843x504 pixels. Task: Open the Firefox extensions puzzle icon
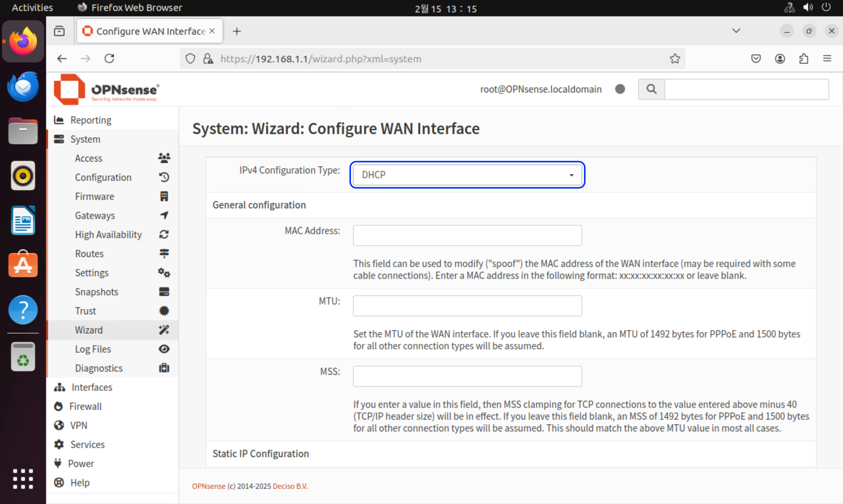coord(804,59)
